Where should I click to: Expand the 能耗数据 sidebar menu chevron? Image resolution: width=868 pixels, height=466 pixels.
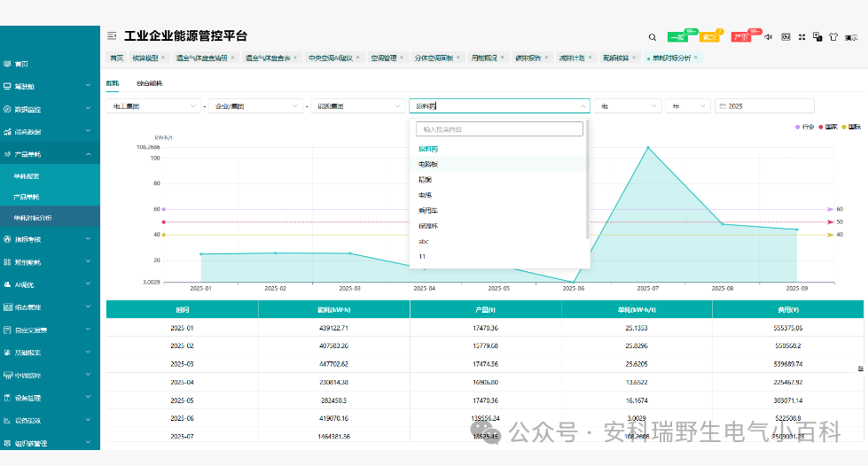pos(88,131)
